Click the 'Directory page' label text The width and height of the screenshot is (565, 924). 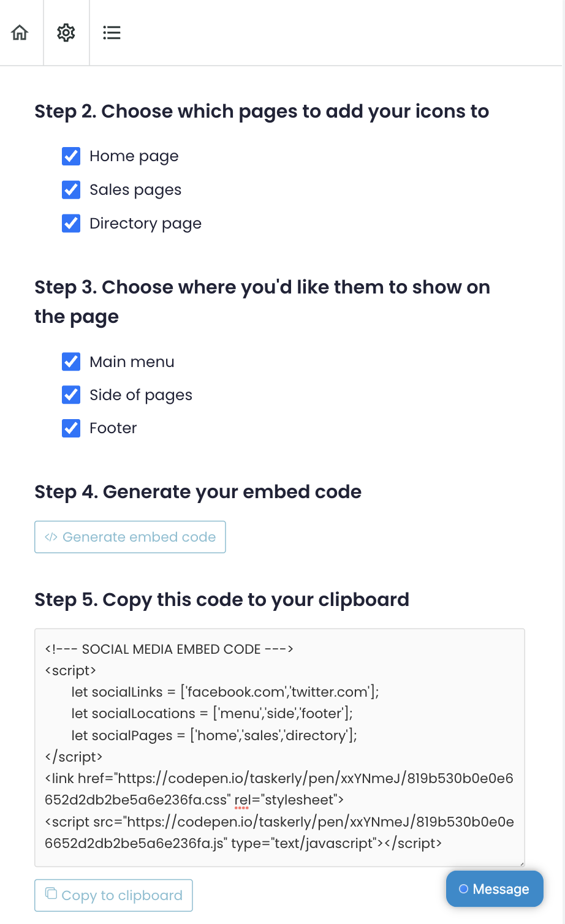[145, 224]
